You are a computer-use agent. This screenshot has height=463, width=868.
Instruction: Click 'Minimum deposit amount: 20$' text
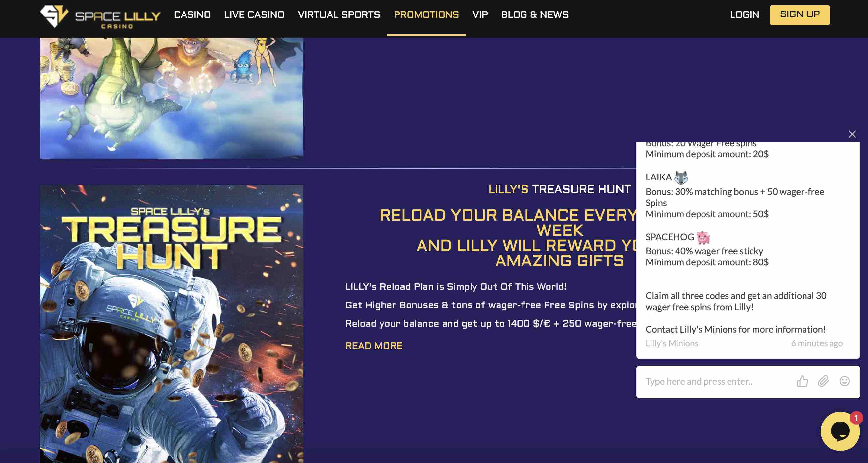(707, 154)
